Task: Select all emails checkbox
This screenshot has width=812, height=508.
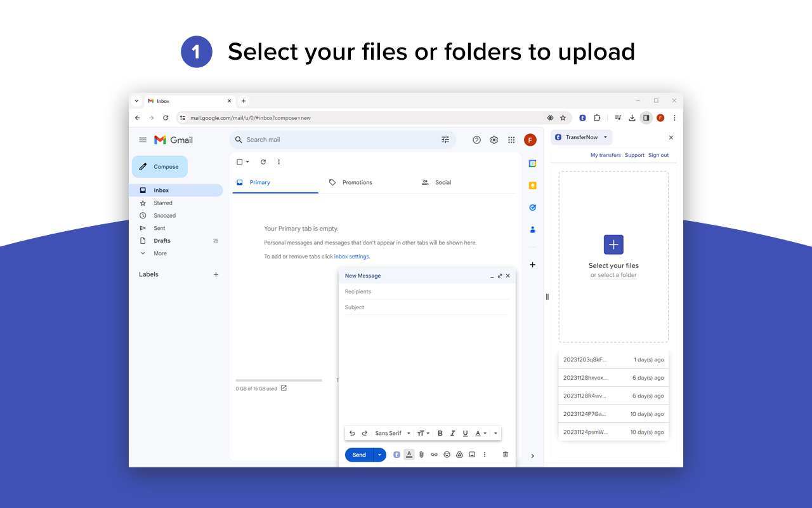Action: 238,162
